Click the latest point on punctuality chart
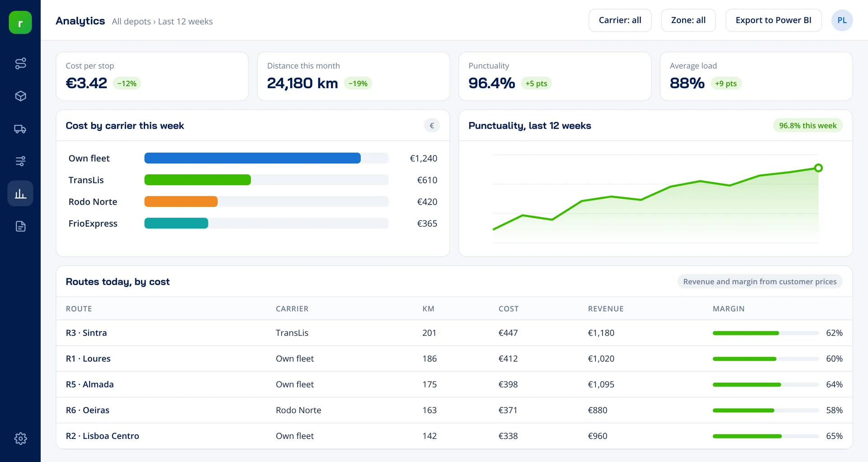Image resolution: width=868 pixels, height=462 pixels. 818,168
